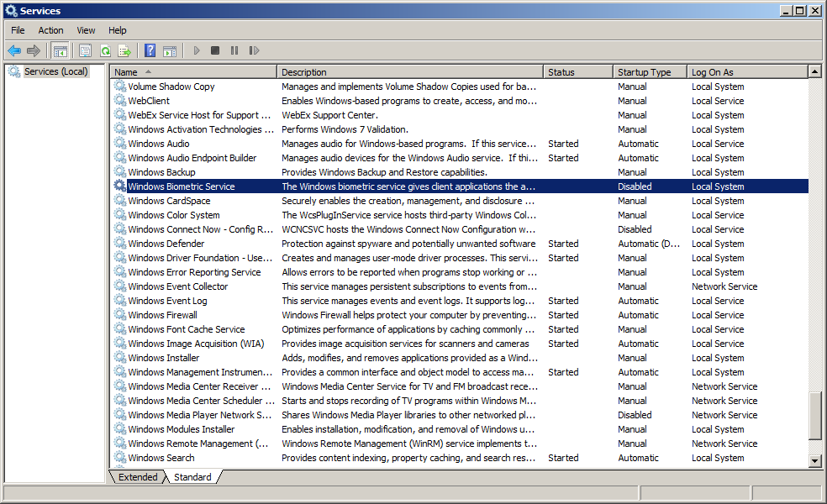This screenshot has height=504, width=827.
Task: Open the View menu
Action: pyautogui.click(x=86, y=30)
